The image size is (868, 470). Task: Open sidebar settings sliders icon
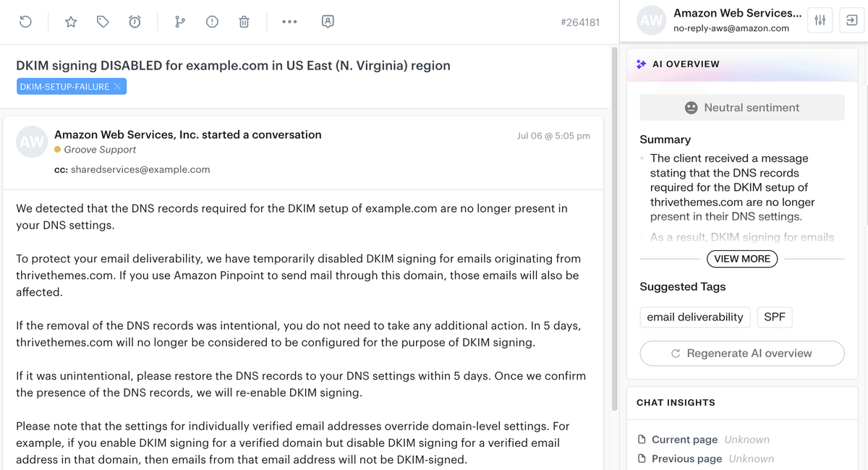point(820,20)
